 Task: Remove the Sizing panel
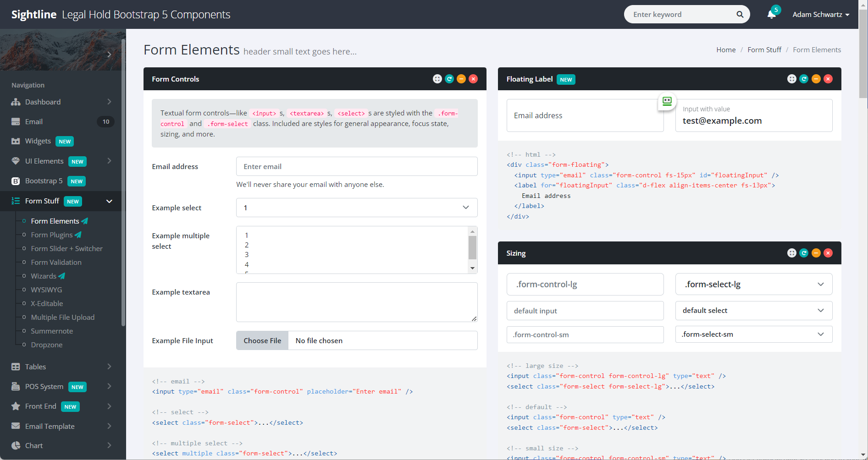click(828, 253)
